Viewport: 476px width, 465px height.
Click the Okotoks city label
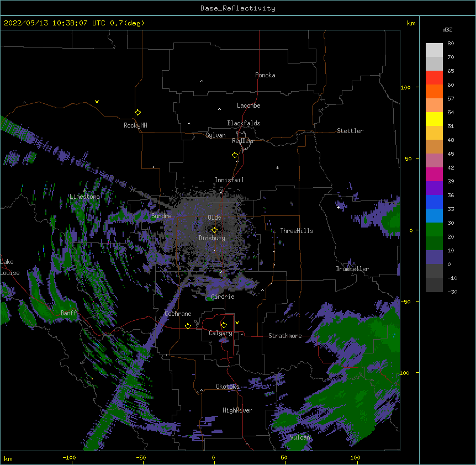point(228,387)
